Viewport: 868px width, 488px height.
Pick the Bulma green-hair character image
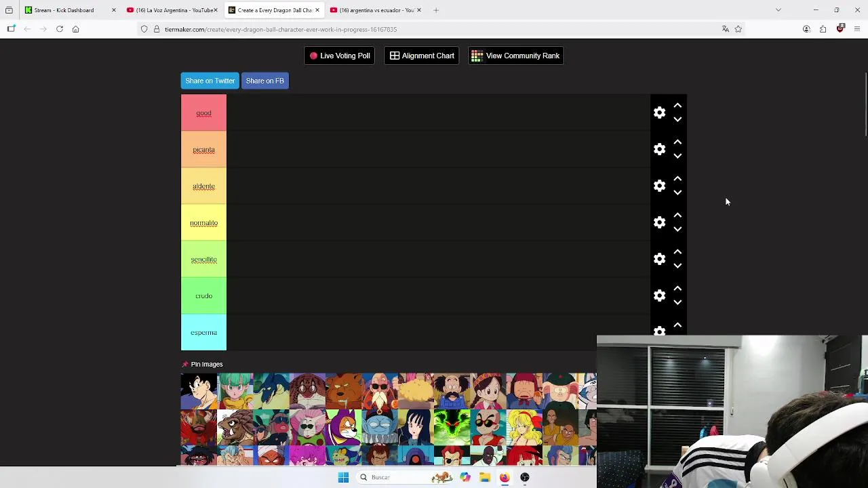[x=235, y=391]
